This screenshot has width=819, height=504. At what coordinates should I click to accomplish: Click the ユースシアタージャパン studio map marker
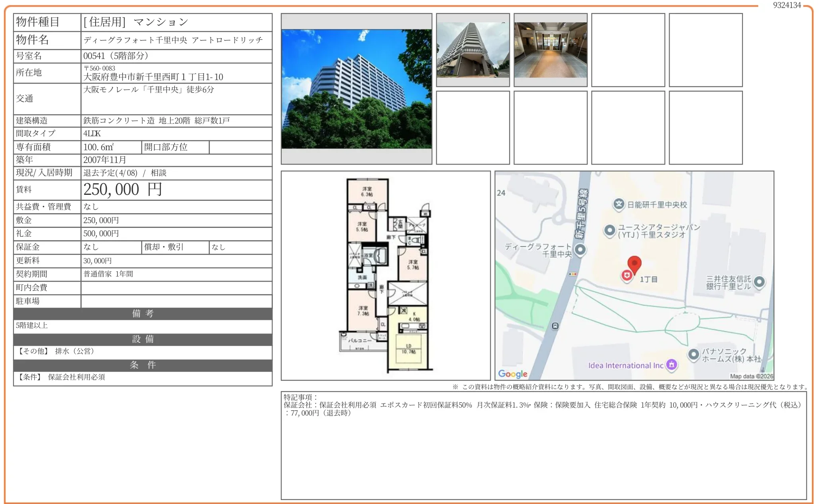pyautogui.click(x=609, y=230)
